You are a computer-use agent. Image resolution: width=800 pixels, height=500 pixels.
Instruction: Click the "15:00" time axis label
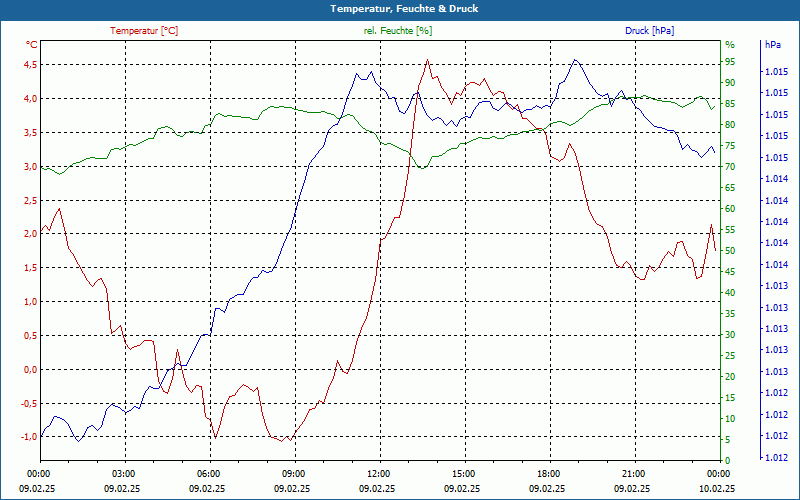pyautogui.click(x=464, y=473)
